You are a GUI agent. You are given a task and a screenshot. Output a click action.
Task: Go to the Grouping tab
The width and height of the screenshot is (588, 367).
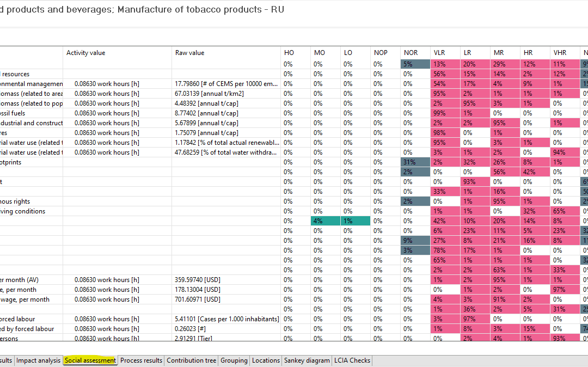pos(234,360)
